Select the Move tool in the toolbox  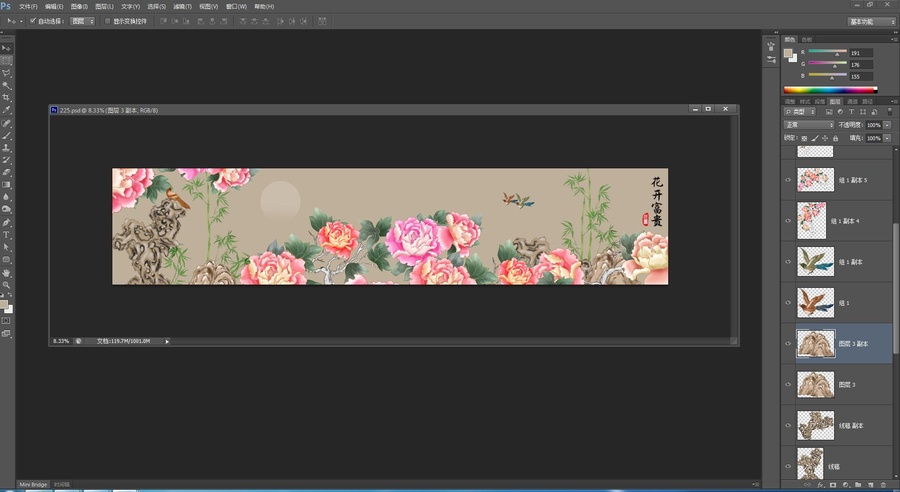point(6,48)
